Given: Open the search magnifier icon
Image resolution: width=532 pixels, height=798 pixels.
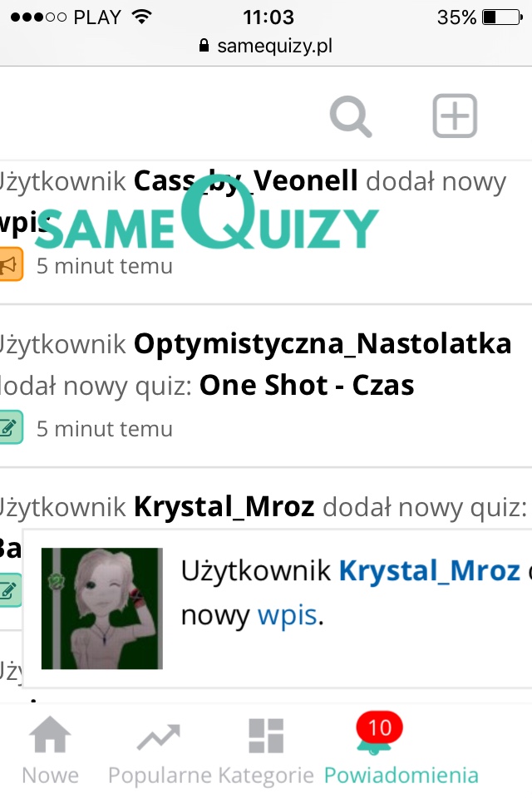Looking at the screenshot, I should (x=350, y=116).
